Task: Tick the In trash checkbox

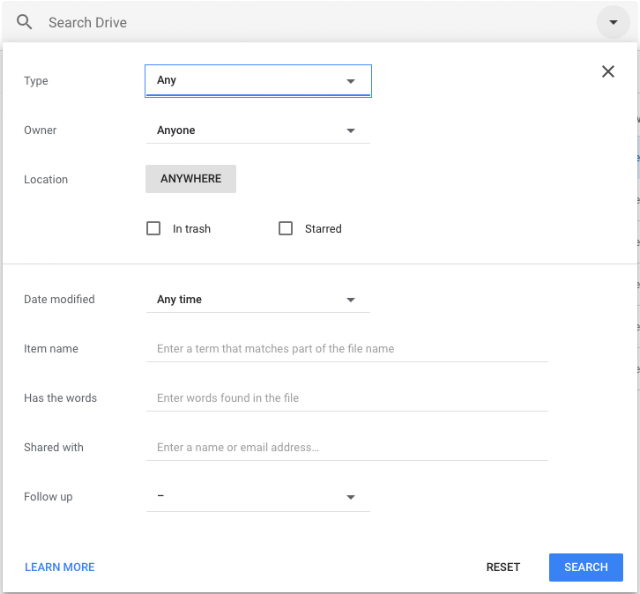Action: point(153,228)
